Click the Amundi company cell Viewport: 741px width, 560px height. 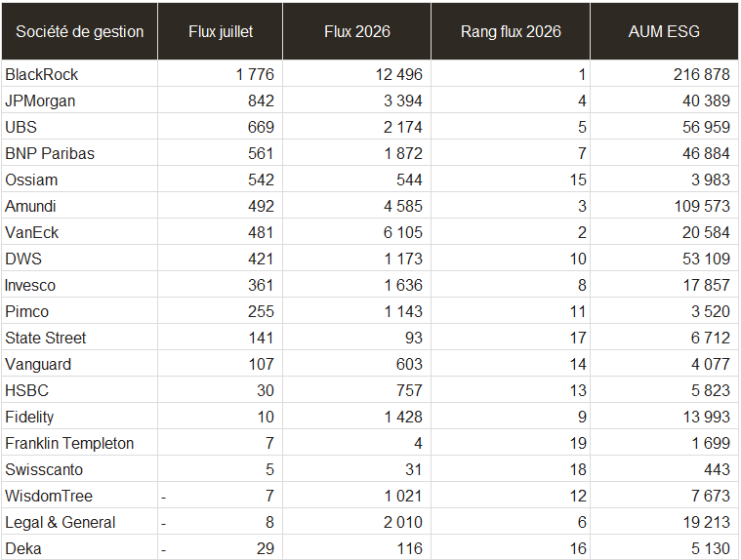pyautogui.click(x=79, y=206)
